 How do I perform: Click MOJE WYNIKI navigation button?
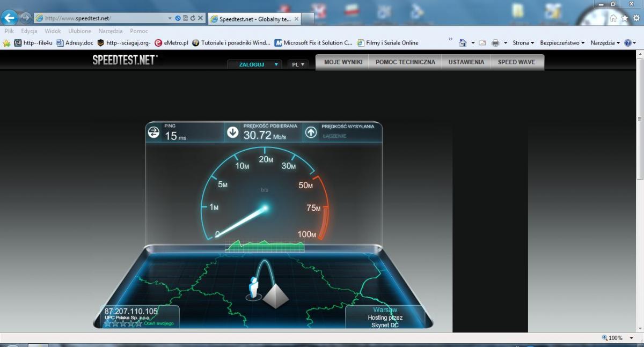point(343,62)
